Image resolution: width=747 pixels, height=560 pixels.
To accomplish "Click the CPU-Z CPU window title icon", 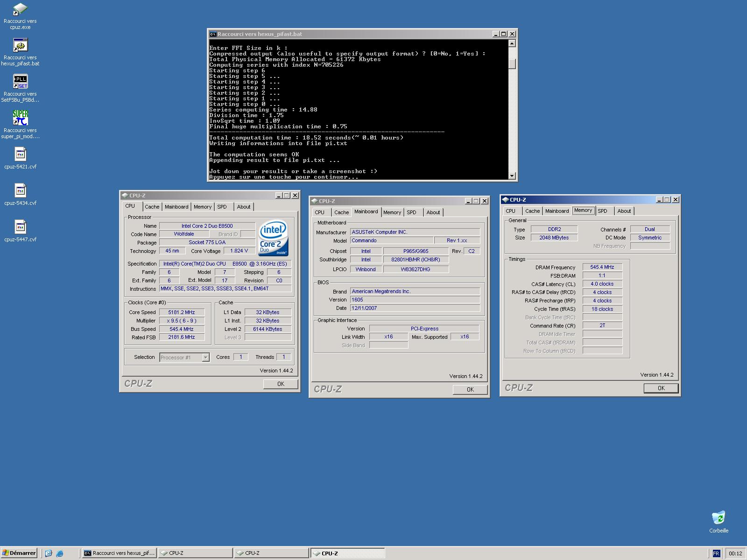I will click(125, 196).
